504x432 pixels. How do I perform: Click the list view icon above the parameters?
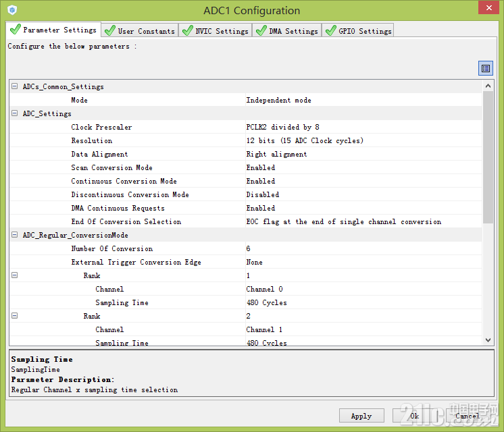(x=485, y=68)
